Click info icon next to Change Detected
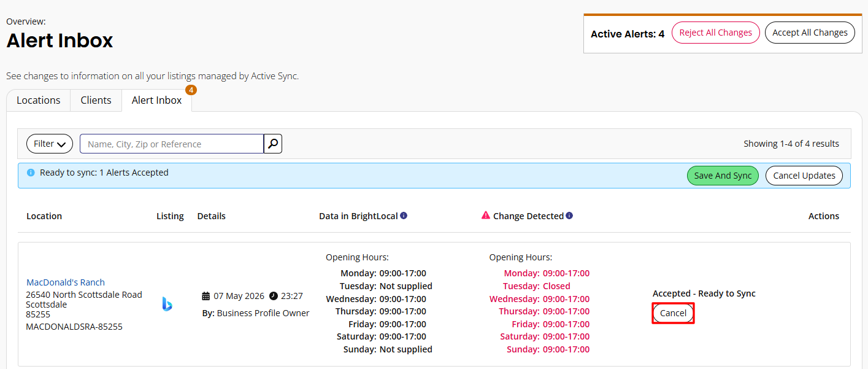The height and width of the screenshot is (369, 868). [x=569, y=216]
